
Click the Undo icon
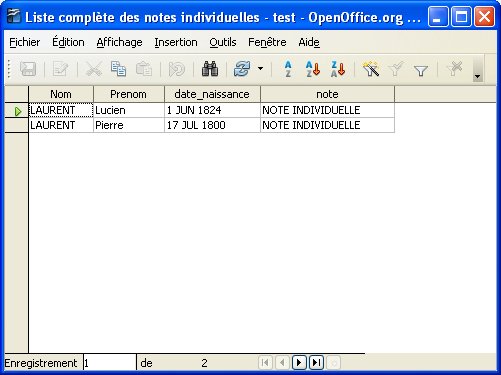coord(176,69)
